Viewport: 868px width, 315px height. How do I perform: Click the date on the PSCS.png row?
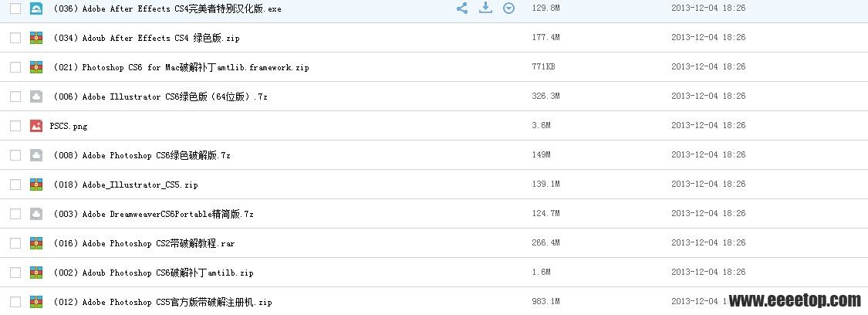click(x=708, y=126)
